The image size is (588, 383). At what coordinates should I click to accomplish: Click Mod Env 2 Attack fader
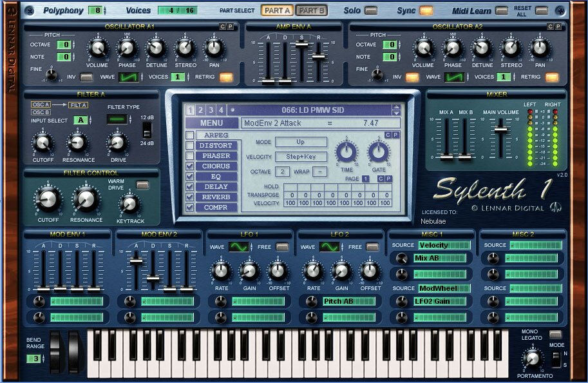pyautogui.click(x=136, y=261)
